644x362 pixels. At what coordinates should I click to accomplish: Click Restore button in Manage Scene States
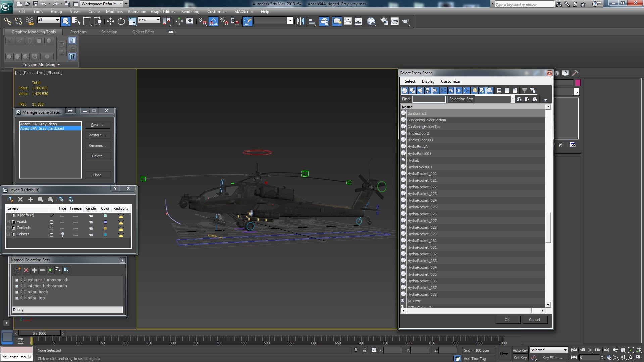[x=97, y=135]
